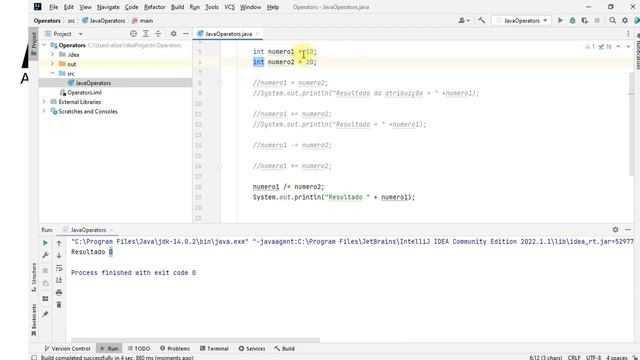Screen dimensions: 640x360
Task: Collapse the src folder
Action: [53, 73]
